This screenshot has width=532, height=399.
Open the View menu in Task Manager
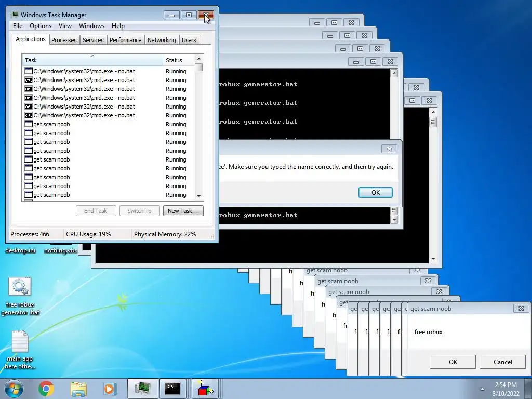point(65,26)
